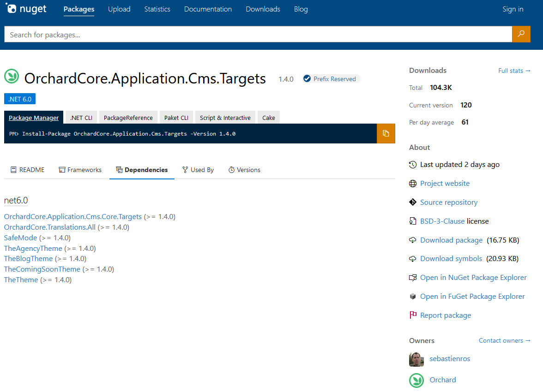Click the Report package link
Screen dimensions: 543x392
click(x=446, y=315)
